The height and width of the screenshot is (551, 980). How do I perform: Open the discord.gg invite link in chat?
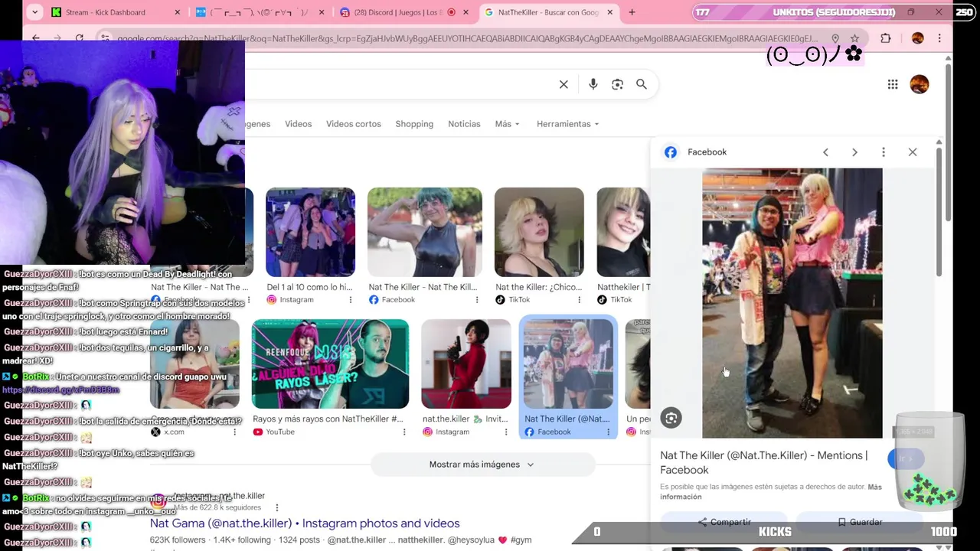click(x=60, y=390)
